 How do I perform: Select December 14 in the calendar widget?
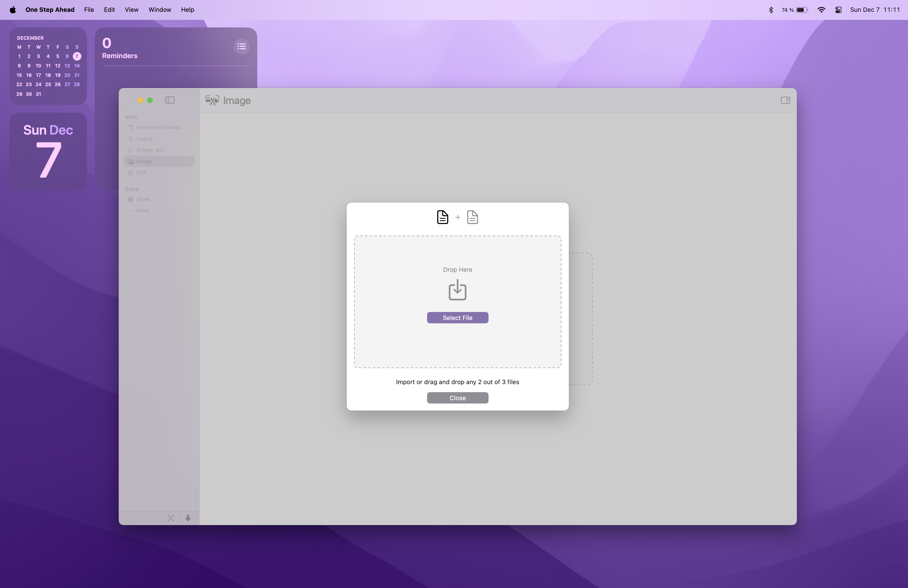76,66
